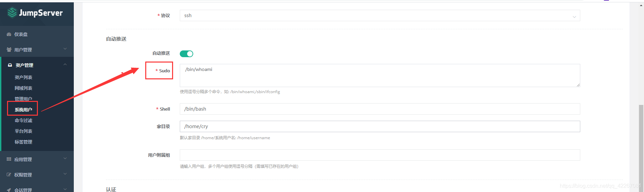The width and height of the screenshot is (644, 192).
Task: Click the JumpServer brand text
Action: click(41, 13)
